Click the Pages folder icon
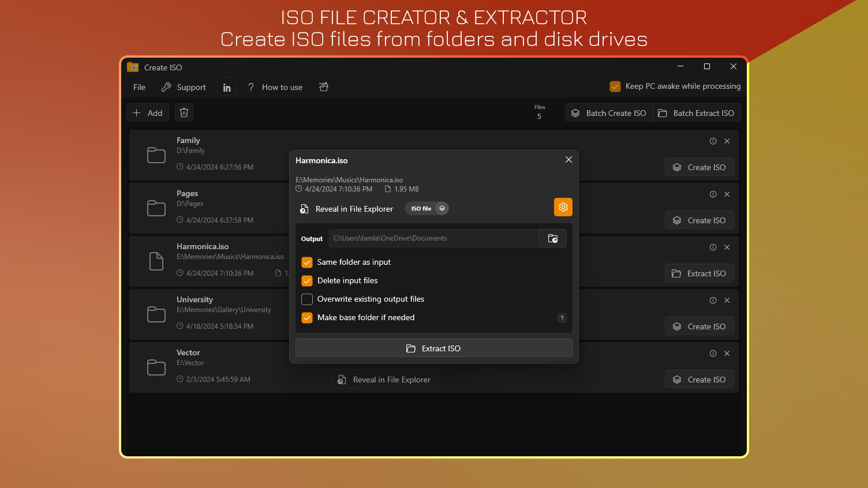This screenshot has width=868, height=488. click(156, 208)
